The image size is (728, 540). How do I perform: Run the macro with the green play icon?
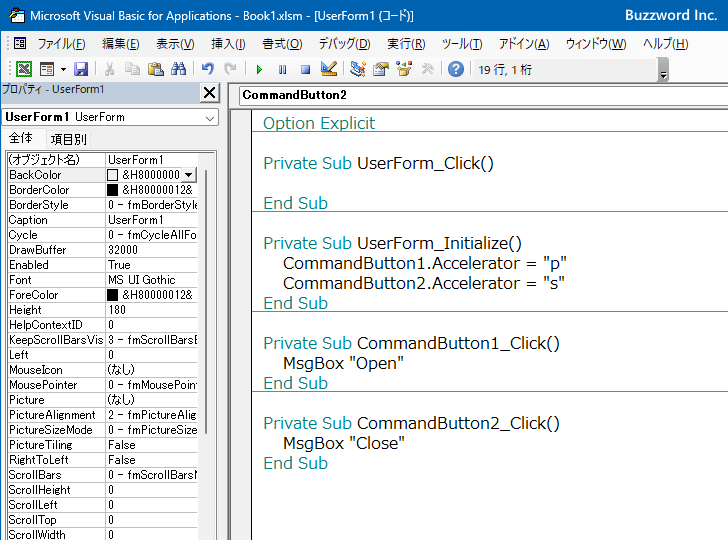pos(259,70)
